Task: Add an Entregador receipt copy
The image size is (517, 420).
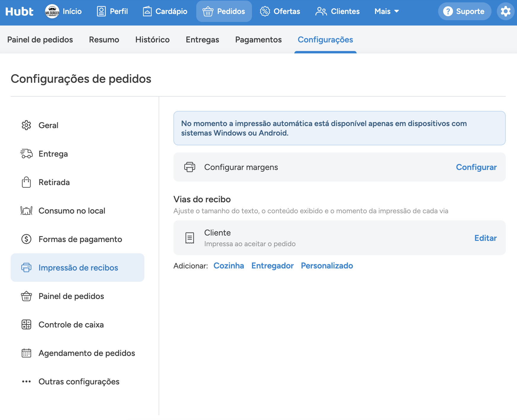Action: pyautogui.click(x=272, y=266)
